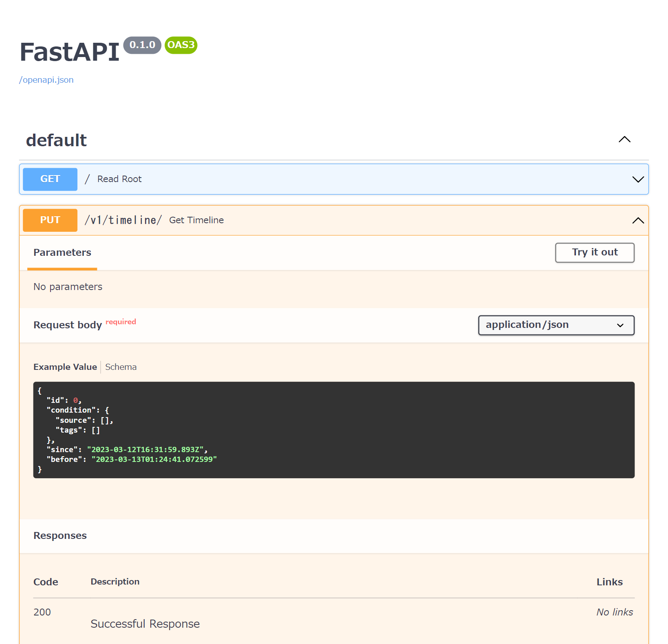
Task: Click the /v1/timeline/ path text
Action: coord(123,220)
